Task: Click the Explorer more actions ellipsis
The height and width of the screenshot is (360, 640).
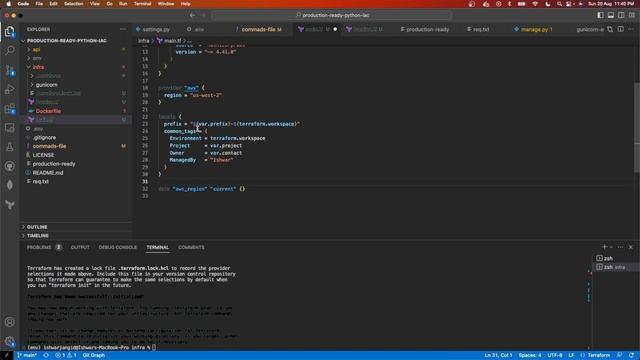Action: click(x=123, y=29)
